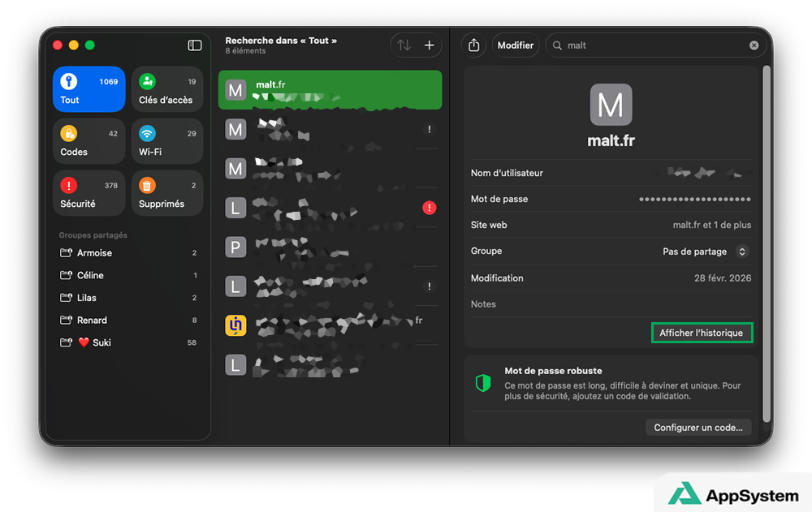Open the Sécurité alerts category
Viewport: 812px width, 512px height.
tap(89, 193)
